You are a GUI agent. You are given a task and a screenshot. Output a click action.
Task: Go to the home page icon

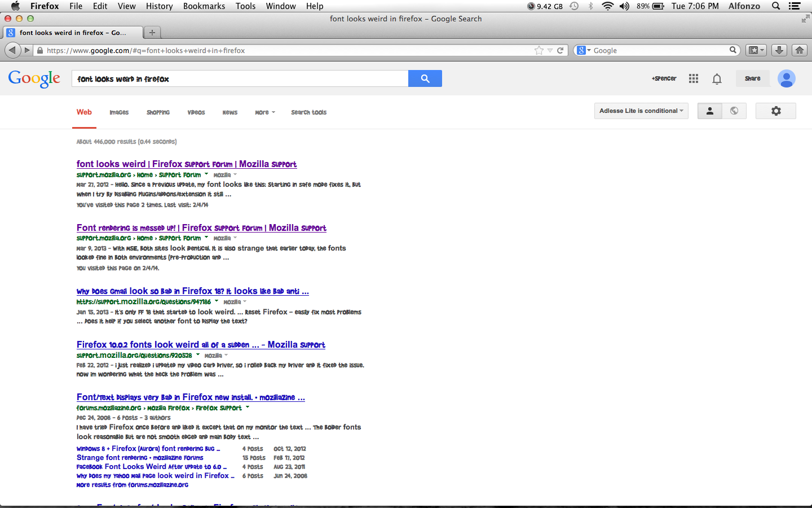[x=799, y=50]
